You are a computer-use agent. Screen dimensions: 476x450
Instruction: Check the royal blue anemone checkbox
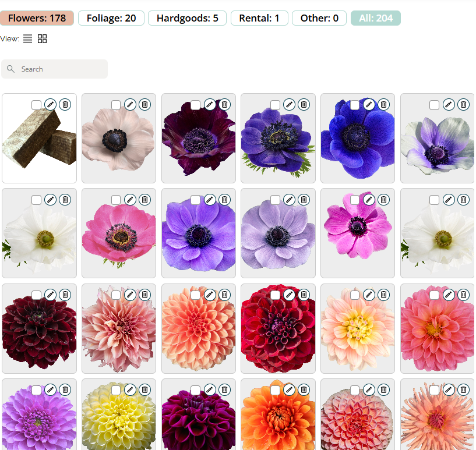pos(354,105)
